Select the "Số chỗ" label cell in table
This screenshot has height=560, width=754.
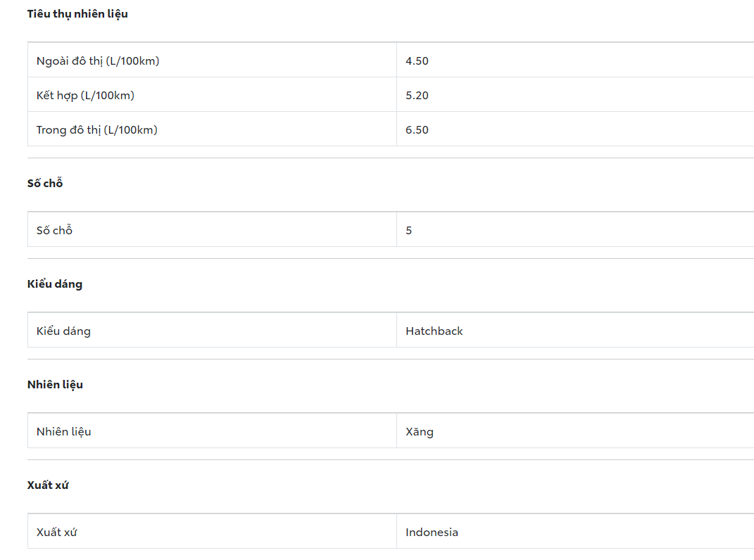click(x=55, y=231)
